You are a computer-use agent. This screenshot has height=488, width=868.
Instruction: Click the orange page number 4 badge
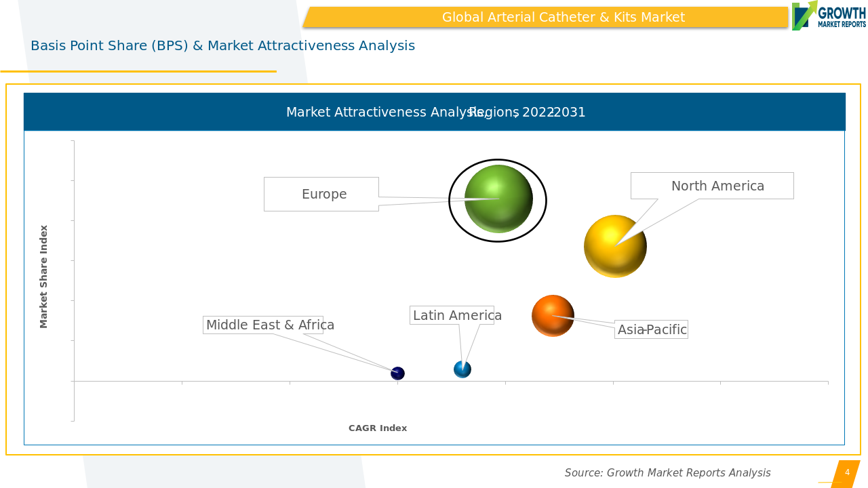coord(846,473)
